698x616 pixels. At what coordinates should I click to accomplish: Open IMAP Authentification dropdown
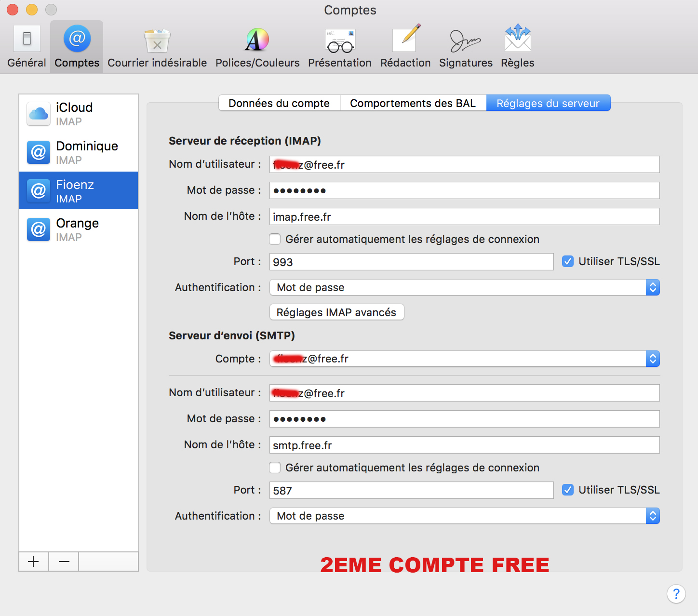click(465, 287)
